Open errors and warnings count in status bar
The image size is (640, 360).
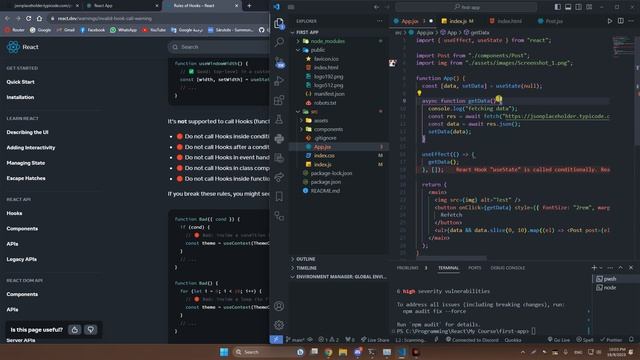329,340
